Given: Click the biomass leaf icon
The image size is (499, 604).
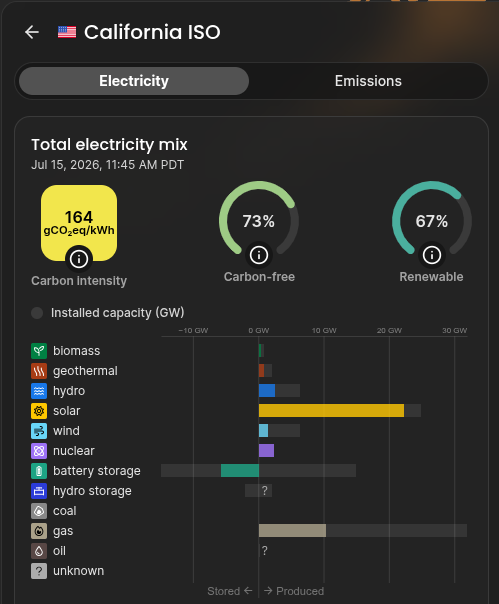Looking at the screenshot, I should [x=39, y=351].
